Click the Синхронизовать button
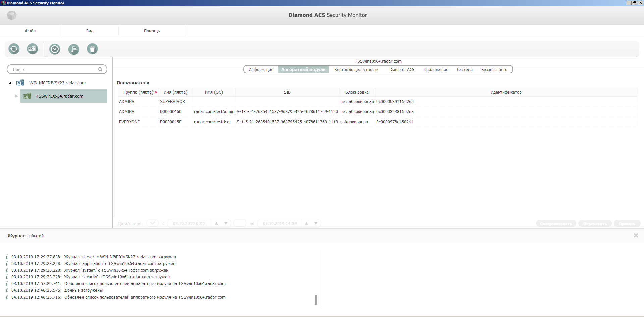644x317 pixels. (x=556, y=224)
